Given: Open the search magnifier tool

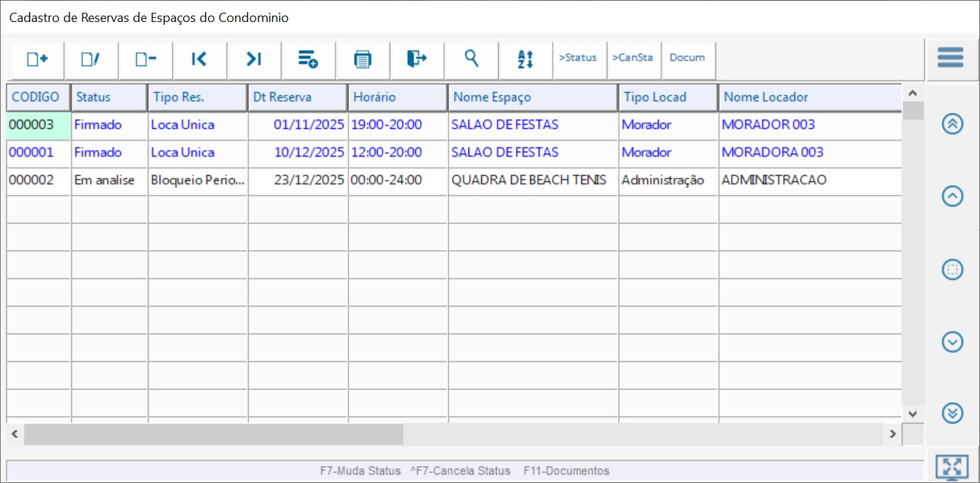Looking at the screenshot, I should click(x=471, y=58).
